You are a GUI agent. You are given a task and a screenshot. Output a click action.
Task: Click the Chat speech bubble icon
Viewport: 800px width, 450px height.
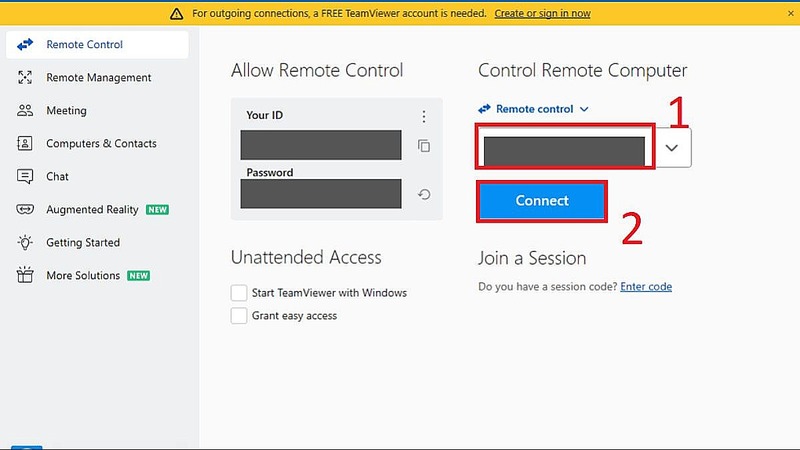pos(25,177)
